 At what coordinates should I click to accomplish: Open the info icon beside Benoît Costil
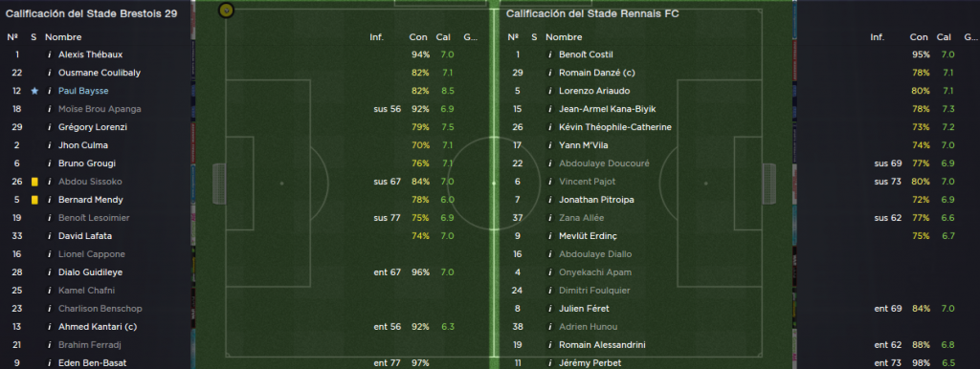(x=550, y=54)
